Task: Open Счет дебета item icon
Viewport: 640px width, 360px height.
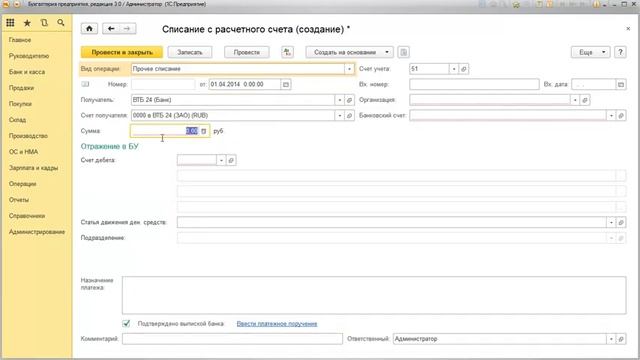Action: coord(231,160)
